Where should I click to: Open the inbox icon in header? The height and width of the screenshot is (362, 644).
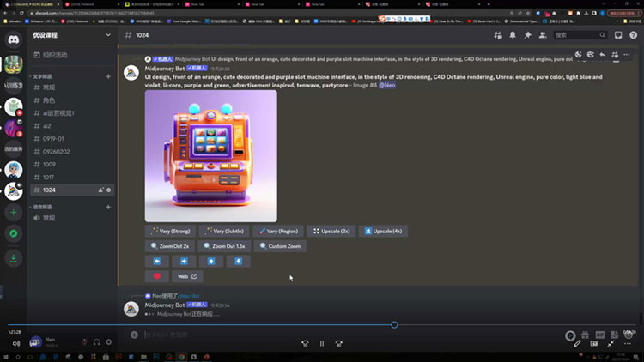[x=617, y=35]
